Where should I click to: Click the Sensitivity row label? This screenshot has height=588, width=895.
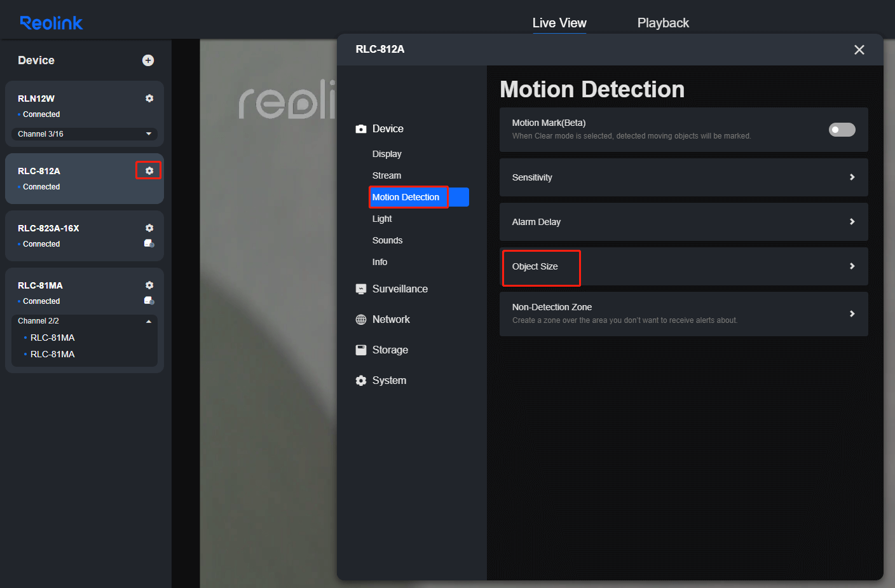532,177
